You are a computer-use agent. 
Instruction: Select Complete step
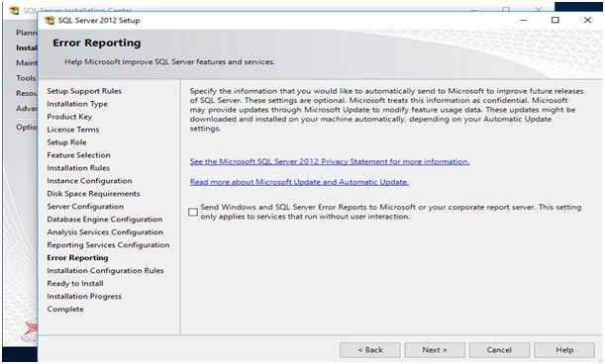(x=65, y=310)
